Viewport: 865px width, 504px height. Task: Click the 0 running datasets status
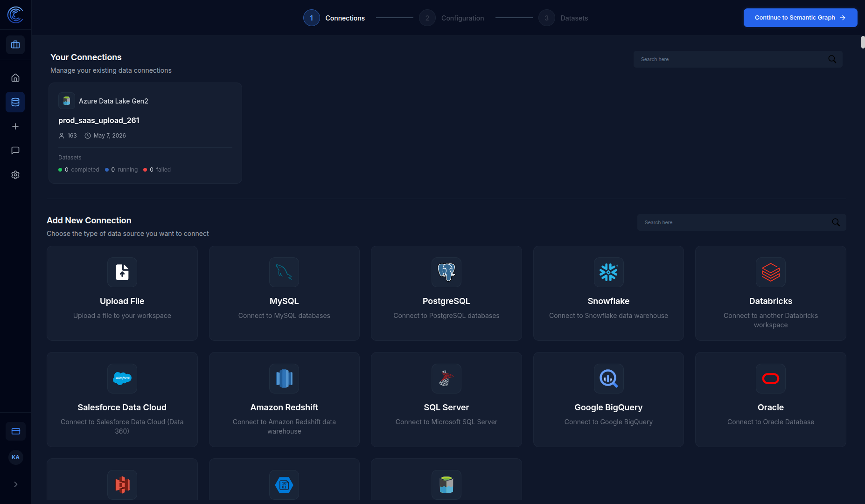[x=121, y=170]
